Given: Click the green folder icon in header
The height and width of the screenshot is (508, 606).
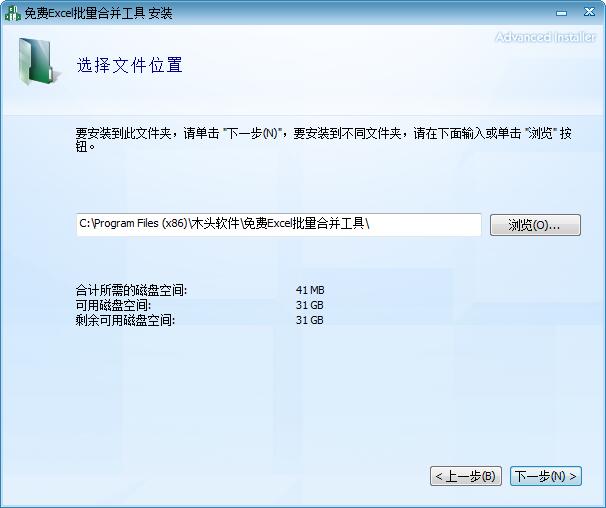Looking at the screenshot, I should [x=39, y=62].
